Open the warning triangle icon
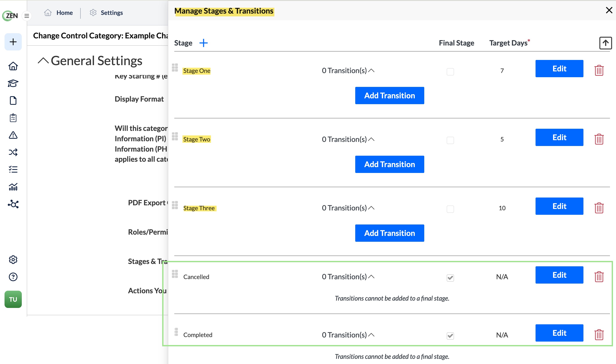This screenshot has height=364, width=616. click(13, 135)
